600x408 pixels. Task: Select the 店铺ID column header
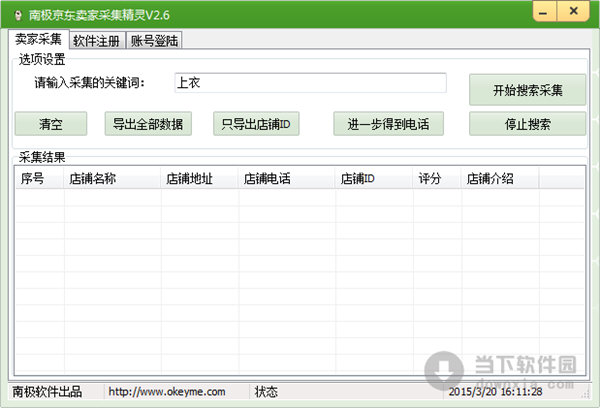373,178
